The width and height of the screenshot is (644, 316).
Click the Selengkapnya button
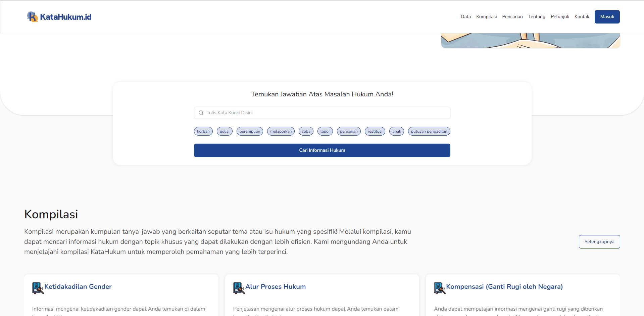tap(599, 242)
